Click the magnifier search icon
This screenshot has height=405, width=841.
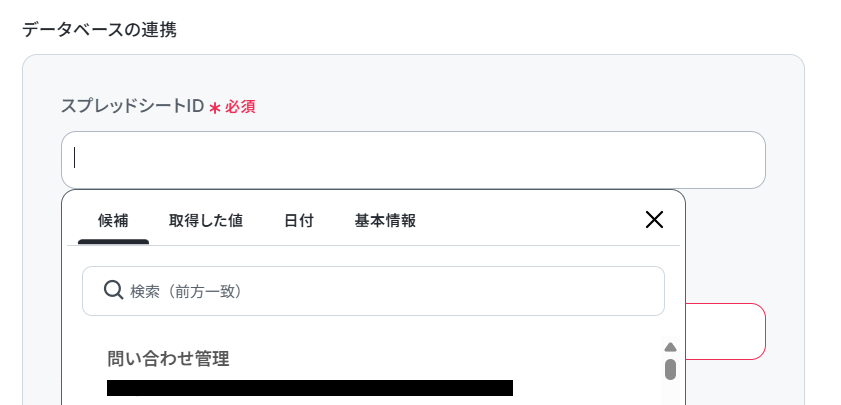click(113, 290)
